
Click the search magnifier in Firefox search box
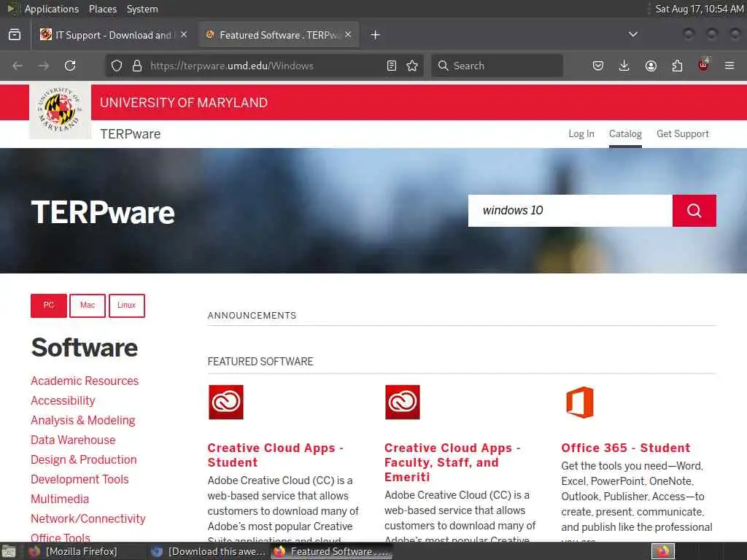(443, 66)
